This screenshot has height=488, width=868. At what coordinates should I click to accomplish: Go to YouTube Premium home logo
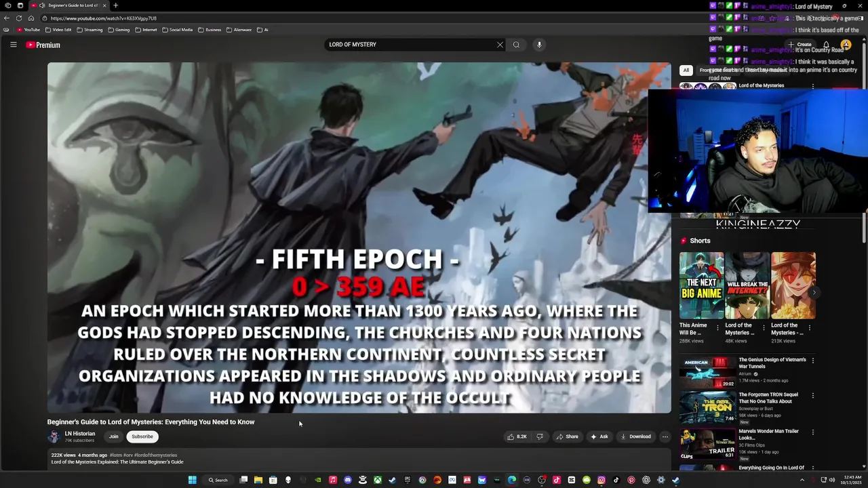click(43, 45)
